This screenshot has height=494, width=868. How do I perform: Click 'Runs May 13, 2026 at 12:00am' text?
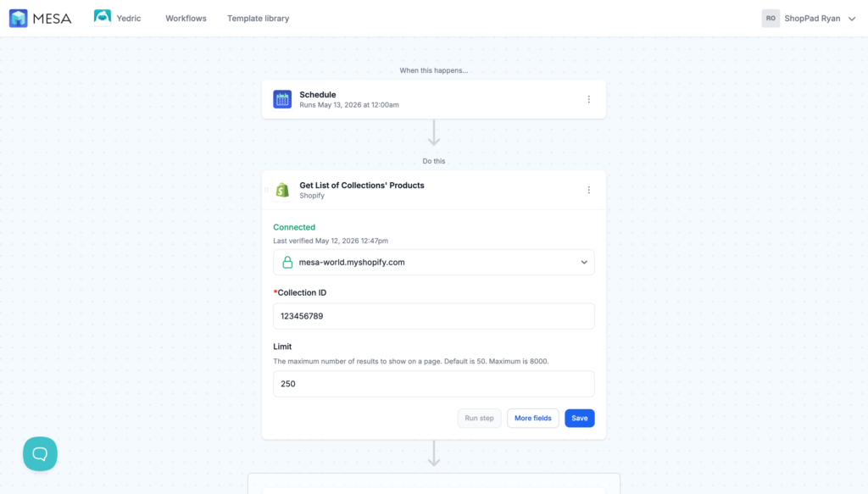pyautogui.click(x=349, y=105)
